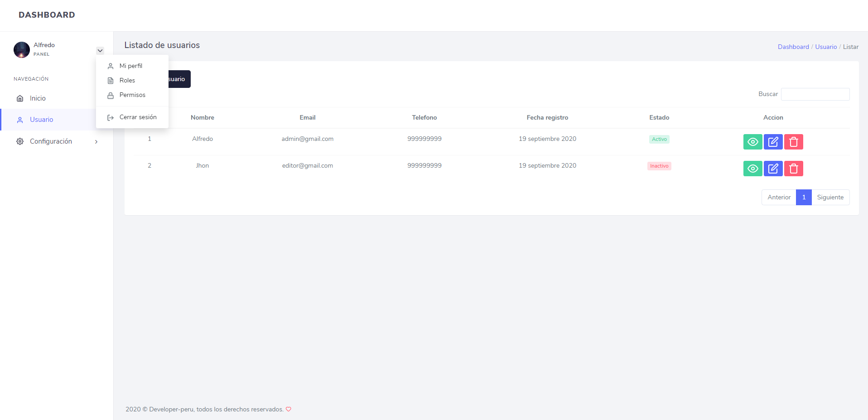Focus the Buscar search field
The height and width of the screenshot is (420, 868).
point(815,94)
